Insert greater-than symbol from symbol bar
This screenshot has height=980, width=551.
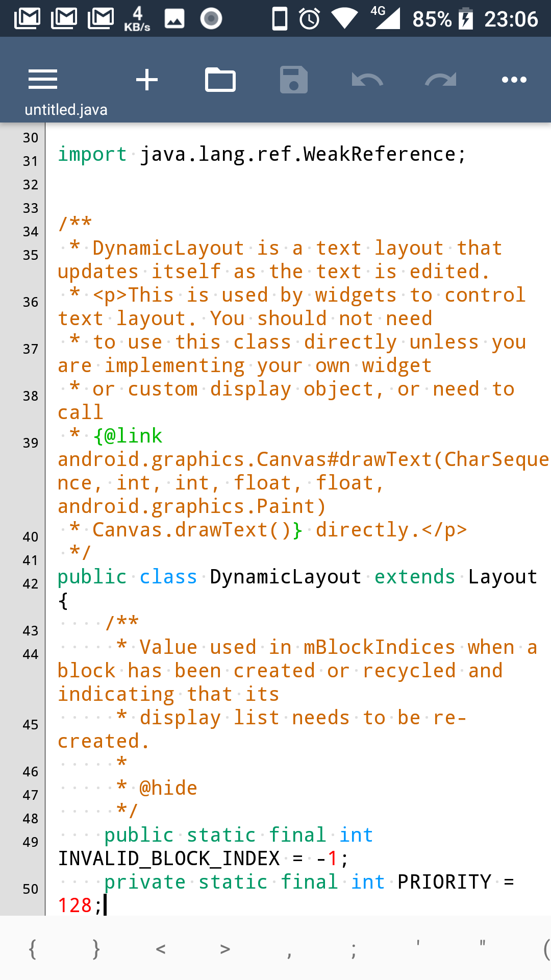click(x=225, y=949)
